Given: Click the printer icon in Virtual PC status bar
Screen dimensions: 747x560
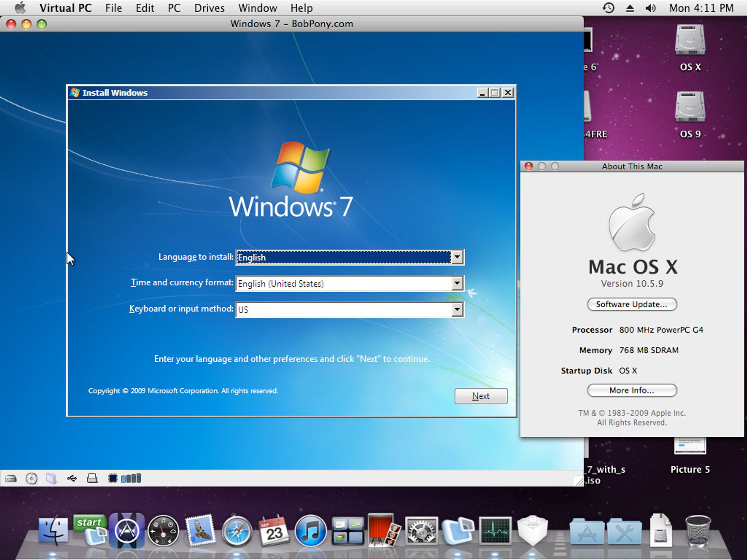Looking at the screenshot, I should click(92, 478).
